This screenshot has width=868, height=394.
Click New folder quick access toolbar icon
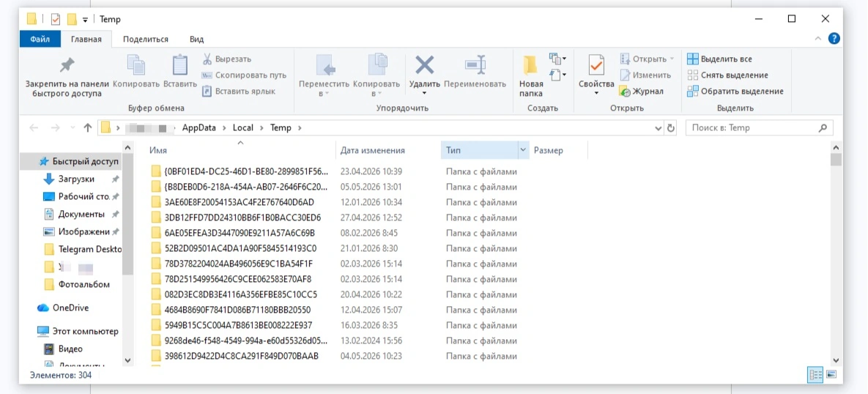pyautogui.click(x=72, y=19)
